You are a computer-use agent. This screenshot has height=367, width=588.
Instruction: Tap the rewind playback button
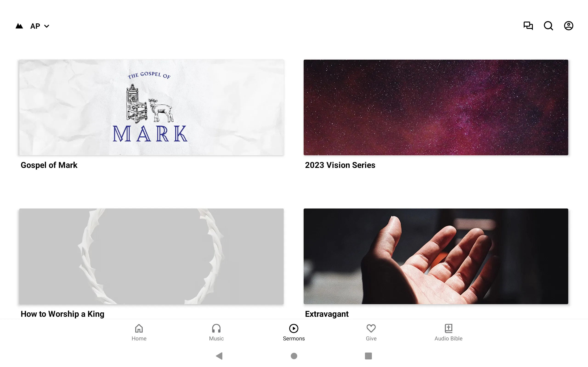(219, 356)
